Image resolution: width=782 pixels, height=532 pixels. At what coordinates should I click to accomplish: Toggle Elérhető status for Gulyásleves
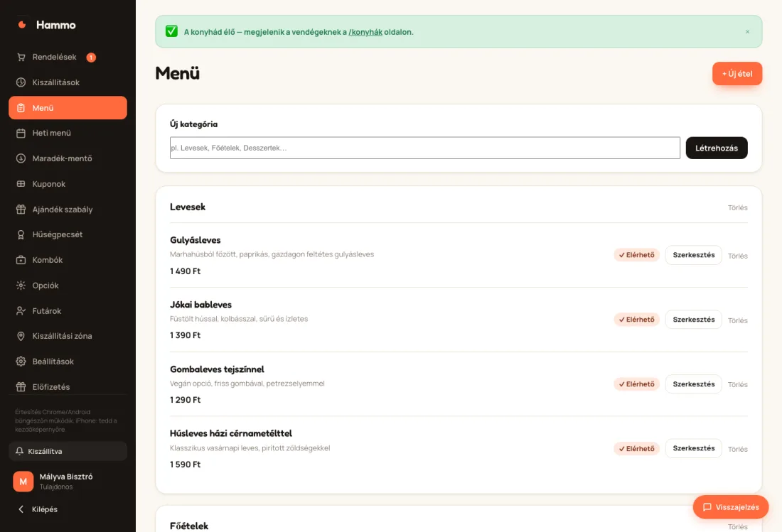pos(637,255)
